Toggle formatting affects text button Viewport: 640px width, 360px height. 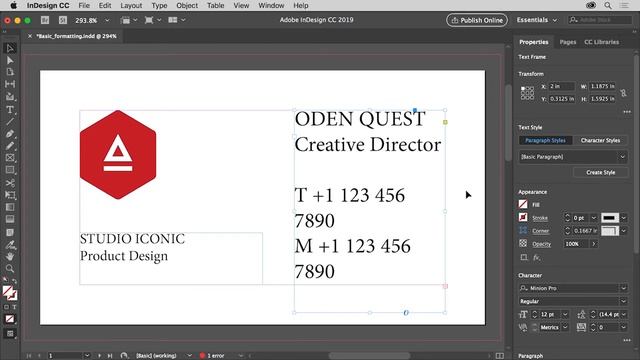[x=14, y=307]
